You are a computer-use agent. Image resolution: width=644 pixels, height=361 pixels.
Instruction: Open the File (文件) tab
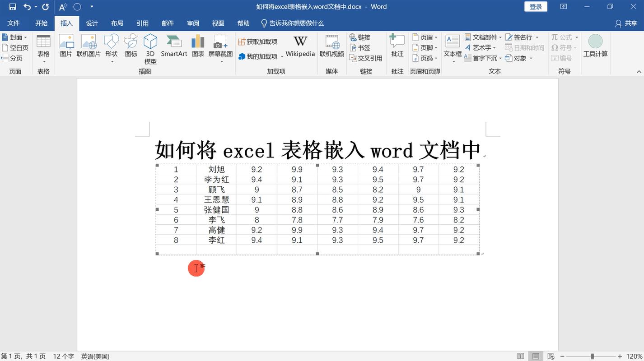click(14, 23)
